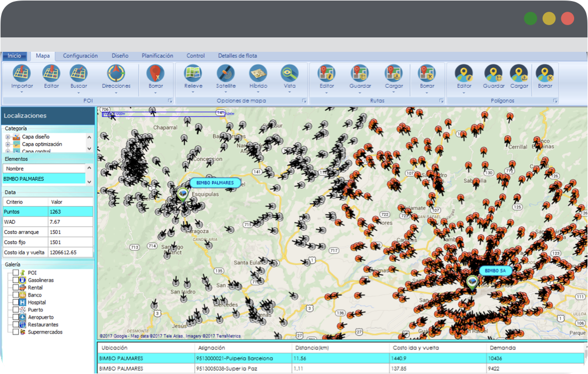
Task: Sort by the Distancia(km) column header
Action: (341, 348)
